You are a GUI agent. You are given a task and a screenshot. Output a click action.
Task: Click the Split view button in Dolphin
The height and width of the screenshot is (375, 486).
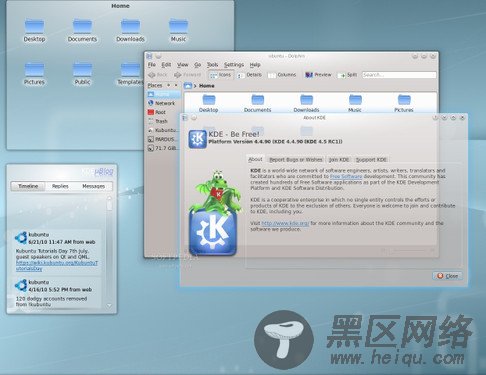(347, 75)
